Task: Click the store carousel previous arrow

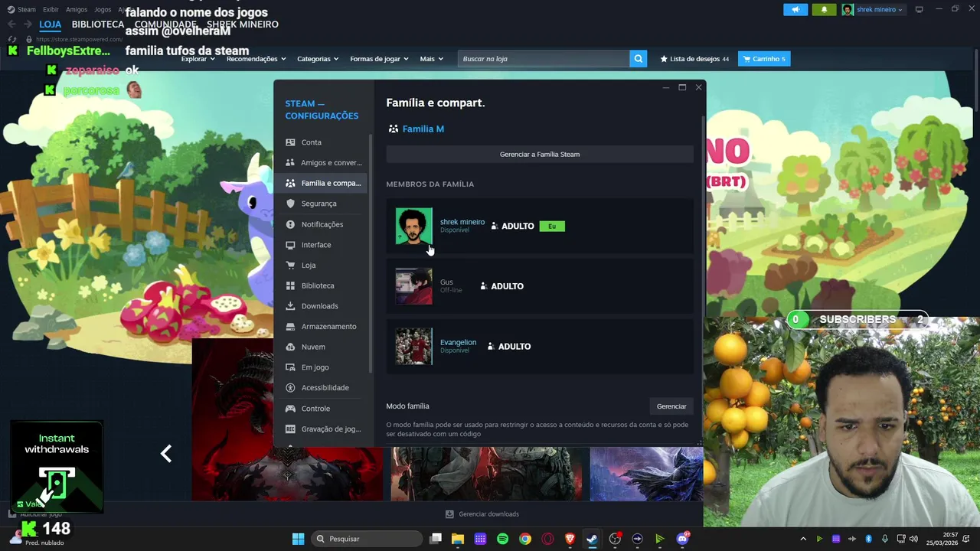Action: (166, 454)
